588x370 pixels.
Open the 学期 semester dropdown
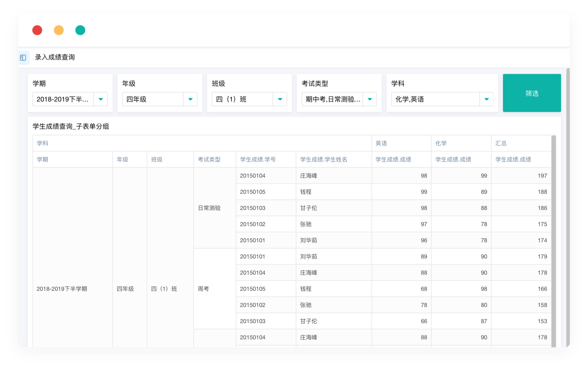tap(70, 99)
